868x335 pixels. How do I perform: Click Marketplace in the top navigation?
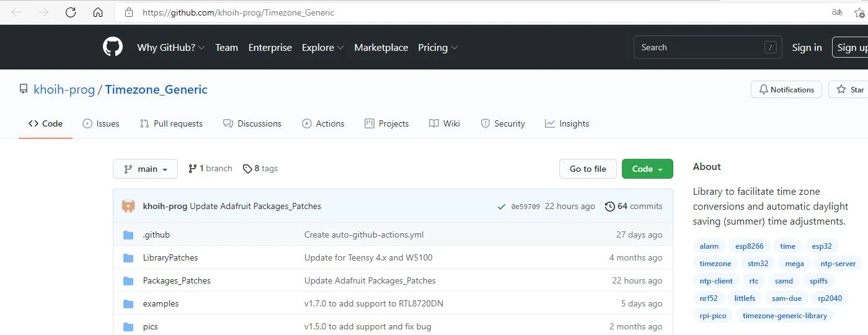pyautogui.click(x=381, y=47)
